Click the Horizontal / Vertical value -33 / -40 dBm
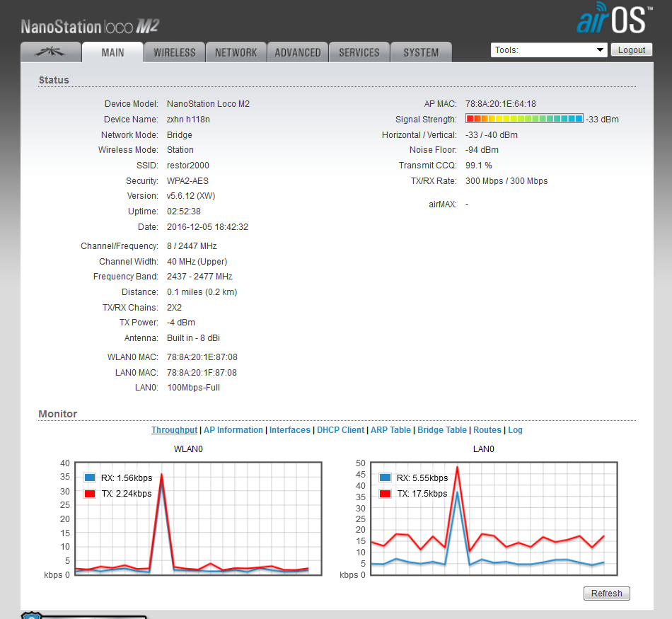 492,135
